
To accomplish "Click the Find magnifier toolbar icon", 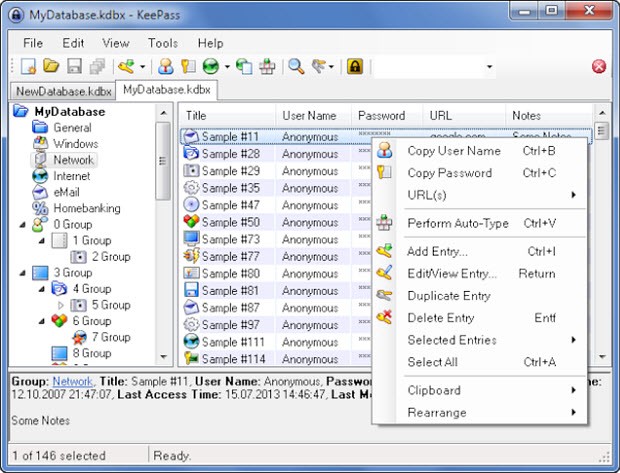I will (x=296, y=66).
